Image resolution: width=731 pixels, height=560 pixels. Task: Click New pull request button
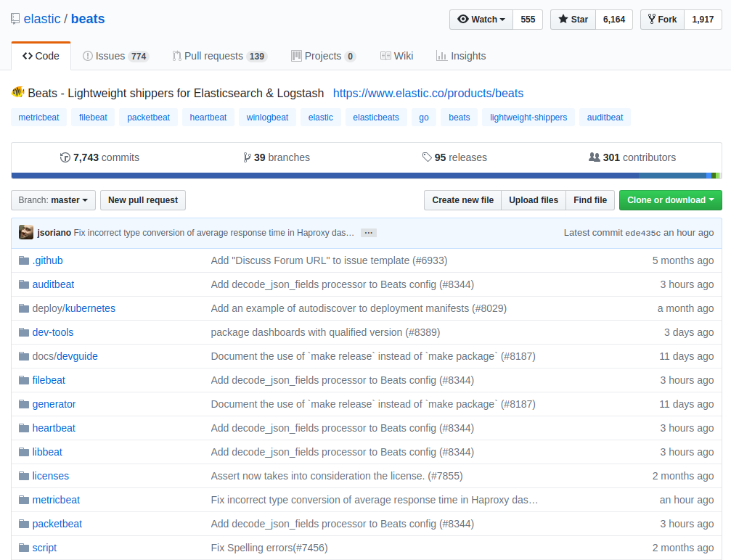click(x=143, y=200)
